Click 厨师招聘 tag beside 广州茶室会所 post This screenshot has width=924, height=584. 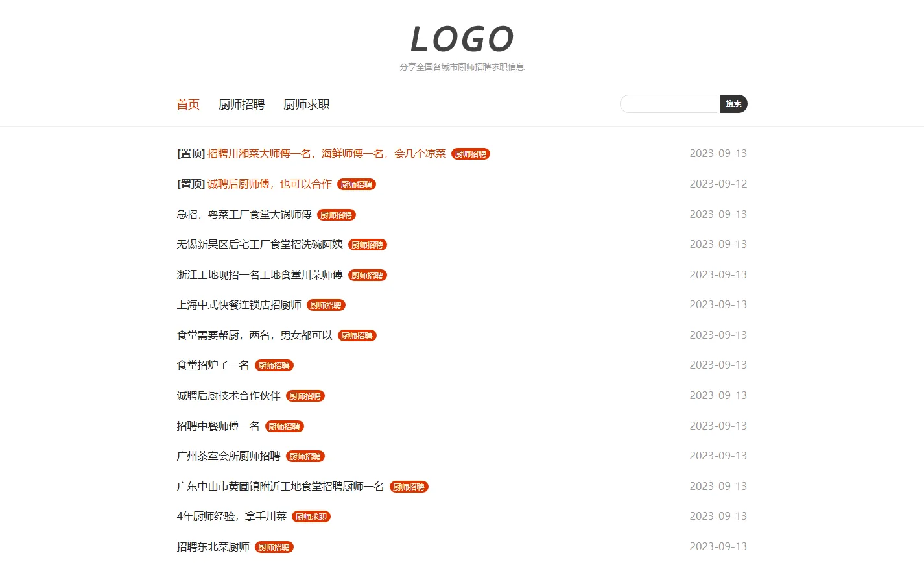(305, 457)
